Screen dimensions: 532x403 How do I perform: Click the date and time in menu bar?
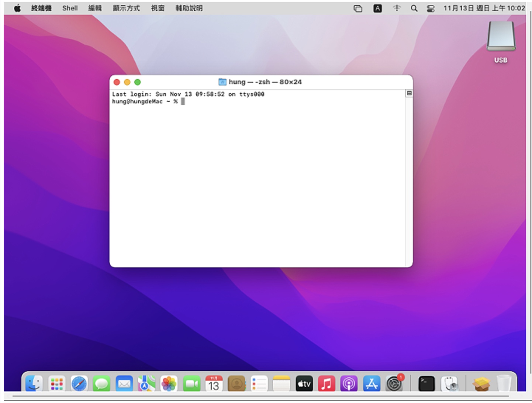click(484, 8)
